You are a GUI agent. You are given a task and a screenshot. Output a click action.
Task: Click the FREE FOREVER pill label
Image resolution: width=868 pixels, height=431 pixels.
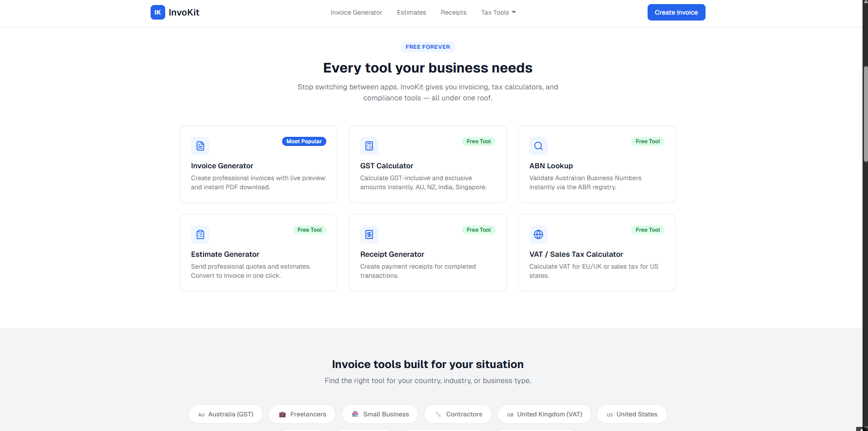click(x=428, y=47)
